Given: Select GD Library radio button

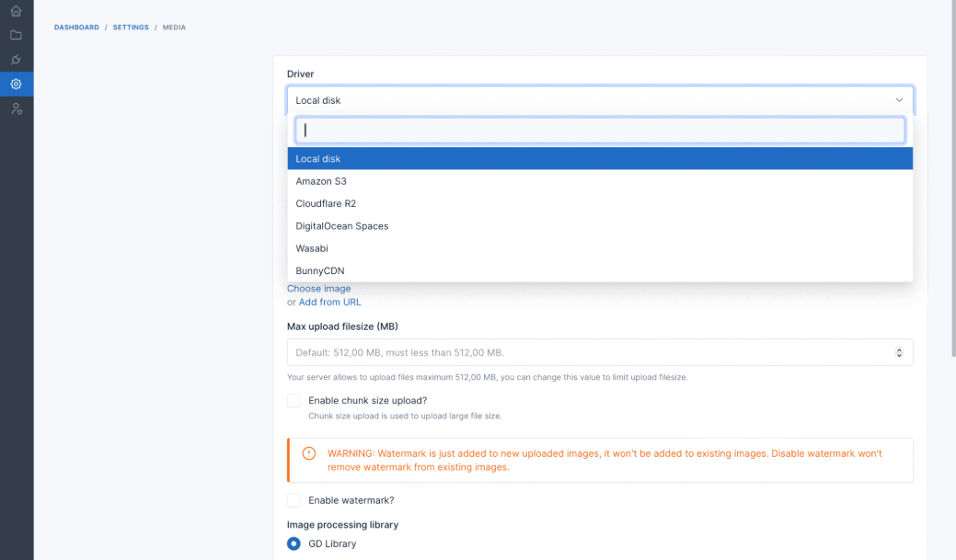Looking at the screenshot, I should tap(294, 543).
